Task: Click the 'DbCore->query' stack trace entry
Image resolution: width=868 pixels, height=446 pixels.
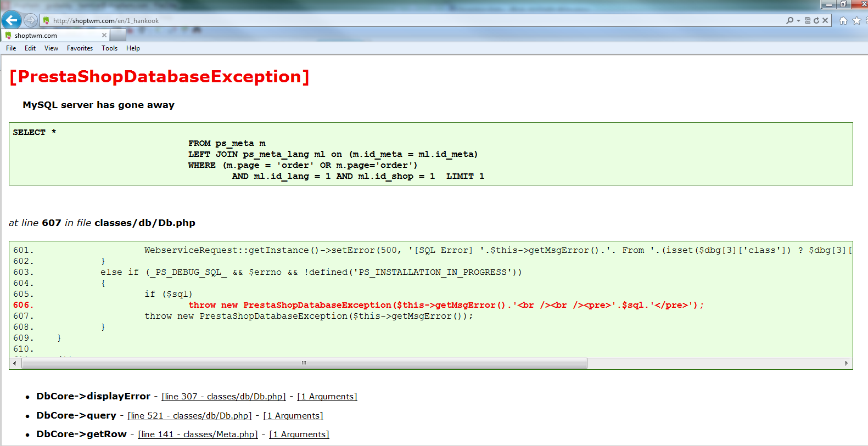Action: (x=76, y=415)
